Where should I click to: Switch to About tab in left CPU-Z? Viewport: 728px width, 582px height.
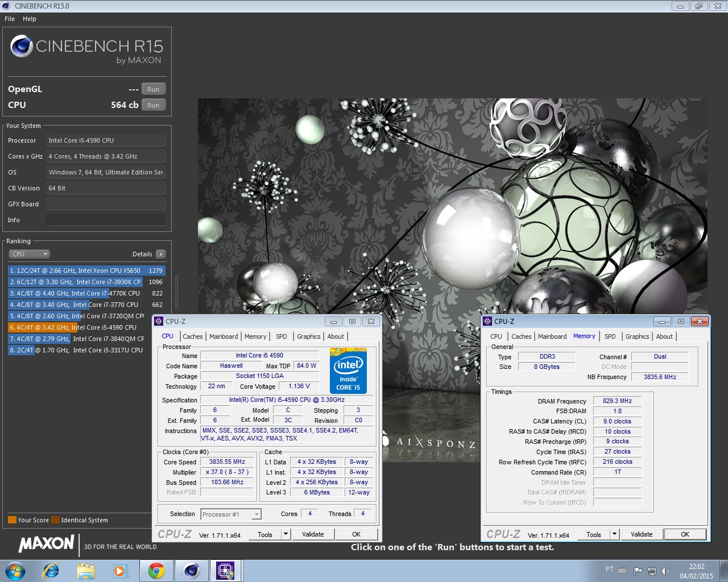click(x=336, y=336)
